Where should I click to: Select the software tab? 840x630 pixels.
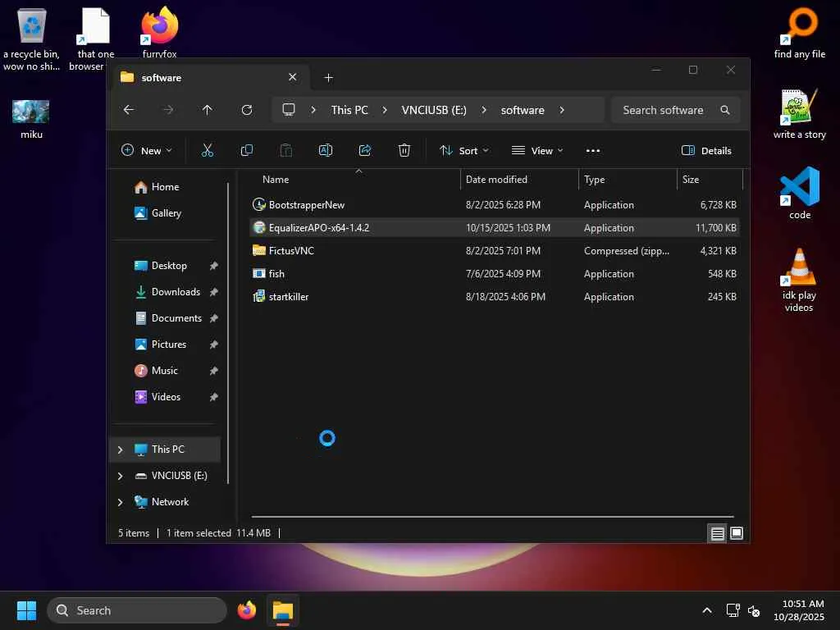211,78
